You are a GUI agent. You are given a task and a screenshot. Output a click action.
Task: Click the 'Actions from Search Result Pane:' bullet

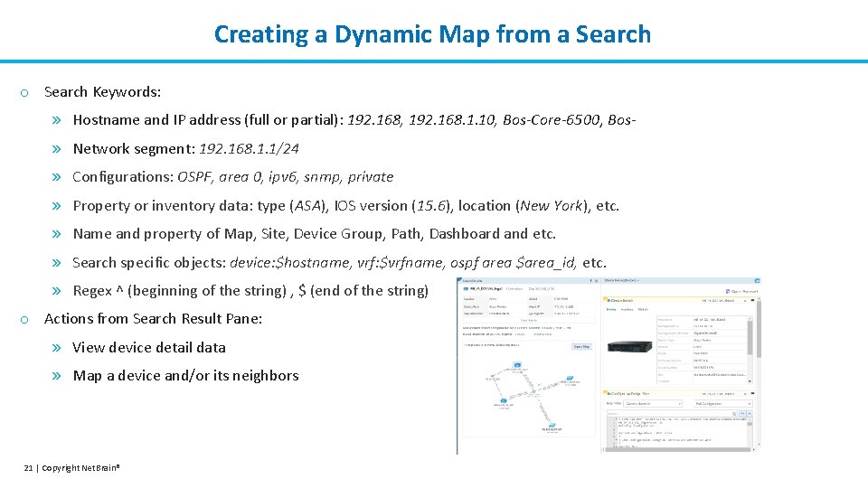coord(154,319)
